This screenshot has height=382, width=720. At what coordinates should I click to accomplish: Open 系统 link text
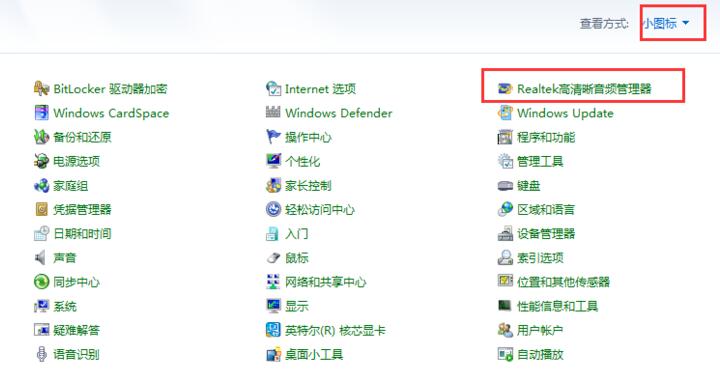coord(65,306)
